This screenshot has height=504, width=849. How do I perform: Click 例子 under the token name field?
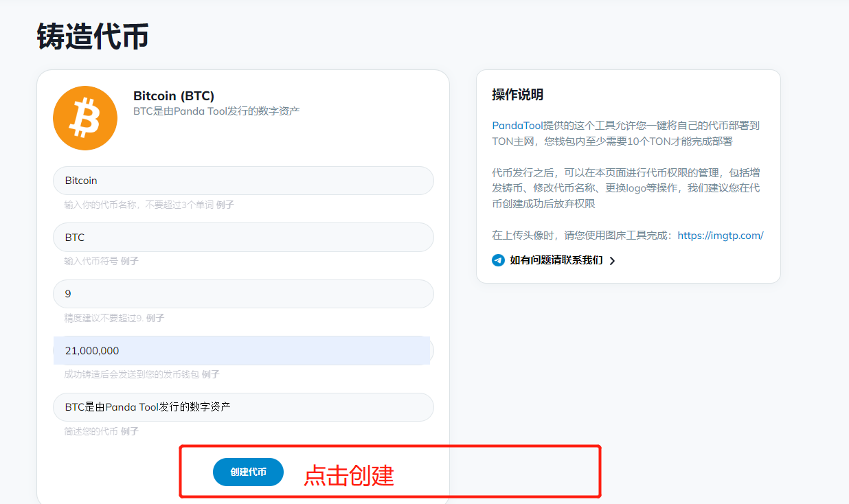tap(225, 205)
